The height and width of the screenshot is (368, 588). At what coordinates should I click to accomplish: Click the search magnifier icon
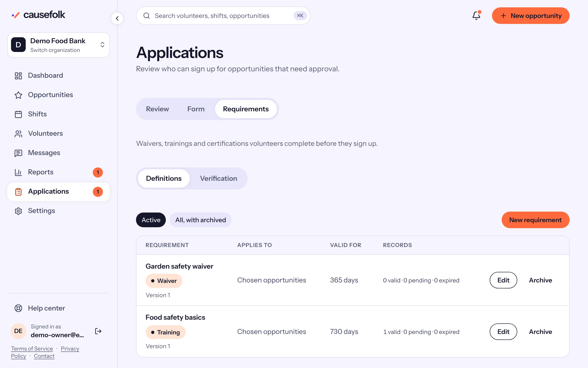point(147,16)
